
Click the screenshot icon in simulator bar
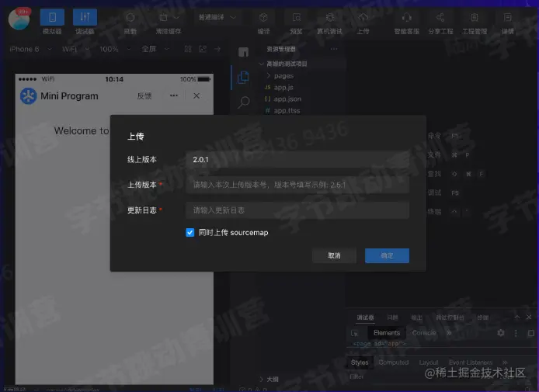point(203,49)
